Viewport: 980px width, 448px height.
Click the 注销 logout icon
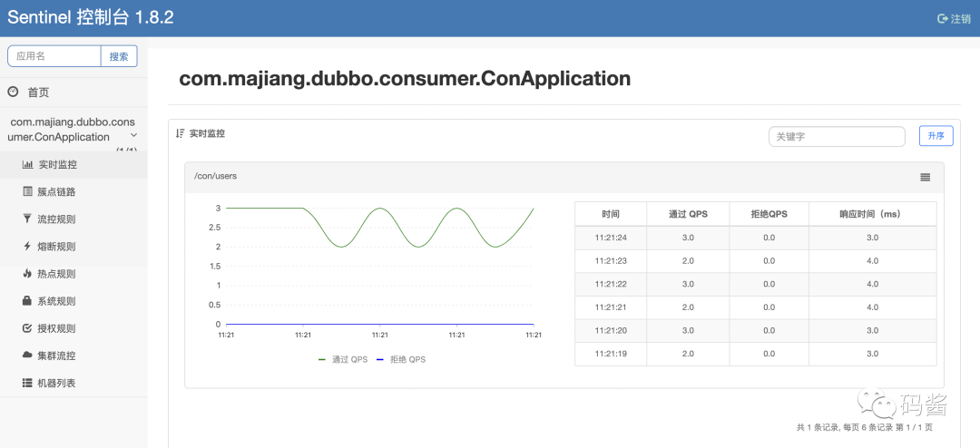[x=943, y=19]
